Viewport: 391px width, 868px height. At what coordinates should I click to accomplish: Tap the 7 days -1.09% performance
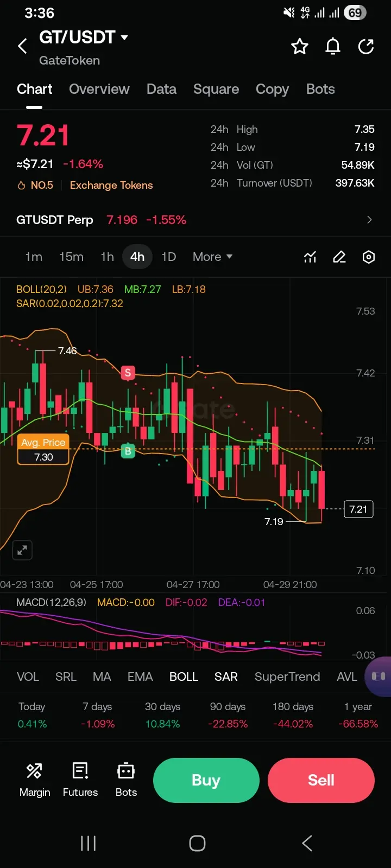click(97, 715)
